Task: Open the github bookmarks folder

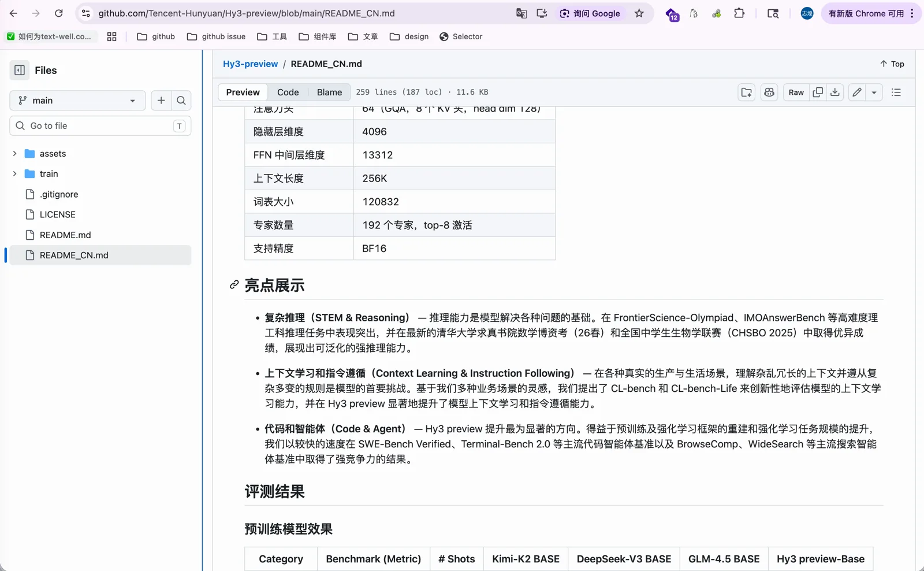Action: (x=156, y=36)
